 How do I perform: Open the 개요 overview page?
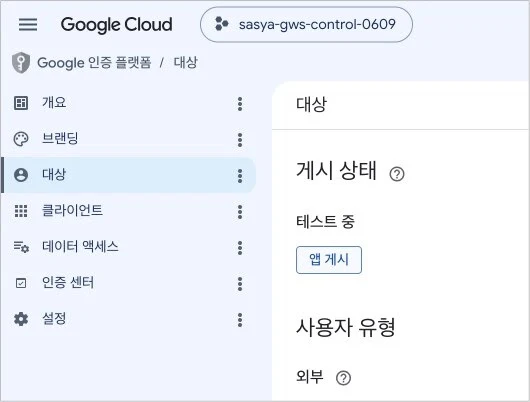tap(54, 103)
